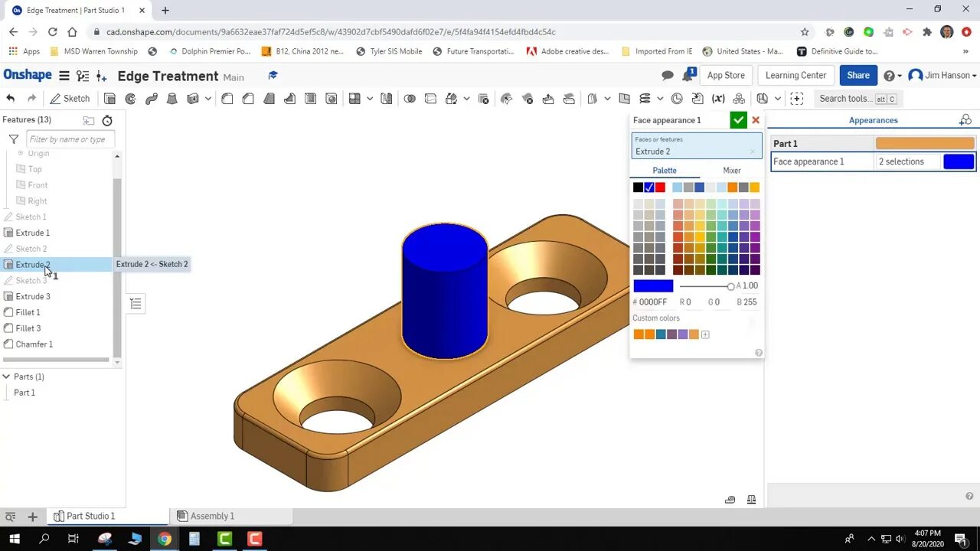The image size is (980, 551).
Task: Click the orange Part 1 color bar
Action: coord(925,143)
